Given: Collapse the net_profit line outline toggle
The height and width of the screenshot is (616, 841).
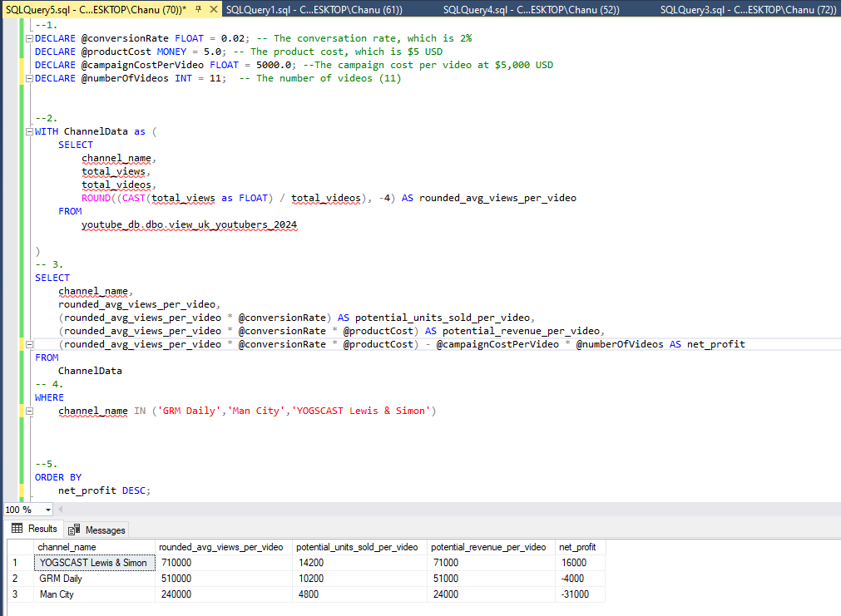Looking at the screenshot, I should tap(29, 344).
